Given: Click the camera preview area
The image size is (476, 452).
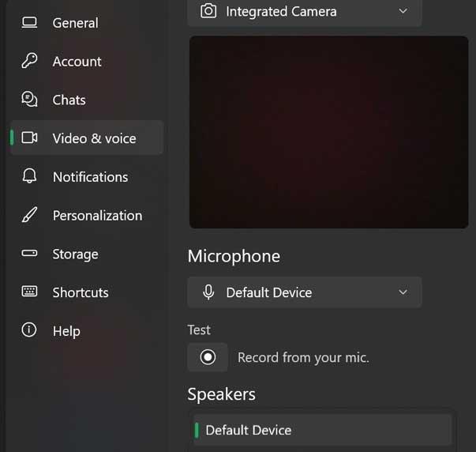Looking at the screenshot, I should pos(328,132).
